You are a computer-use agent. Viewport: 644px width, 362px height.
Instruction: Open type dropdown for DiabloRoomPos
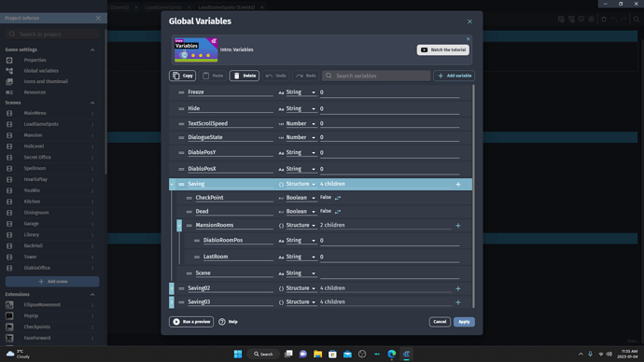click(301, 241)
